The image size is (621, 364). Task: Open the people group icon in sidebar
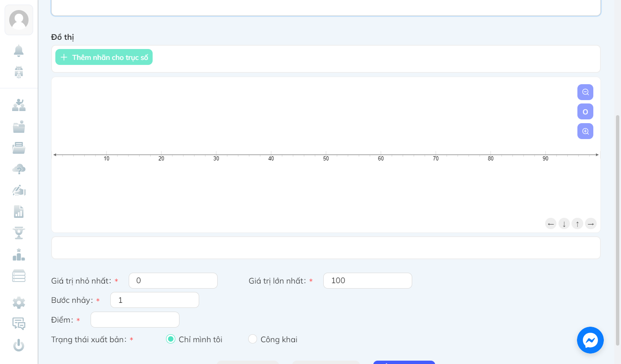point(19,105)
